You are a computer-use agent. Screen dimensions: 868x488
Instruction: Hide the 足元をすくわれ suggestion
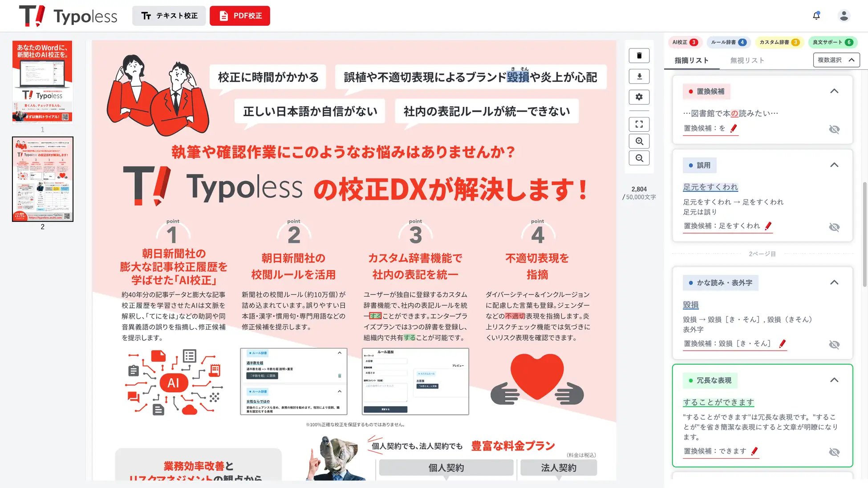[834, 227]
